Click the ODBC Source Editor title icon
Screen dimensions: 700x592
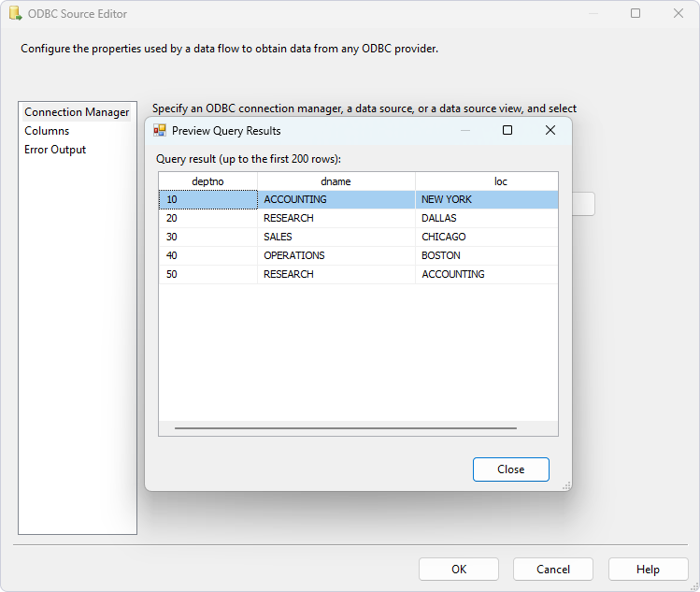tap(15, 14)
